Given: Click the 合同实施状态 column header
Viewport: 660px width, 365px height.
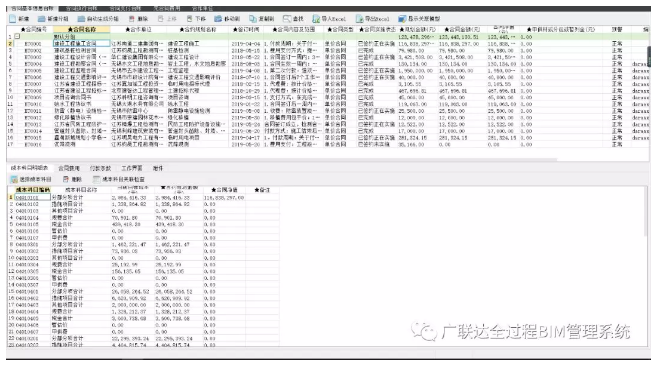Looking at the screenshot, I should [x=377, y=29].
